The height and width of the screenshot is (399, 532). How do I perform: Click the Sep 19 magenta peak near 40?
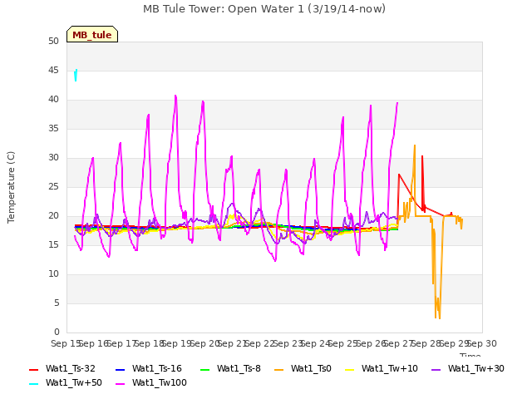(175, 96)
